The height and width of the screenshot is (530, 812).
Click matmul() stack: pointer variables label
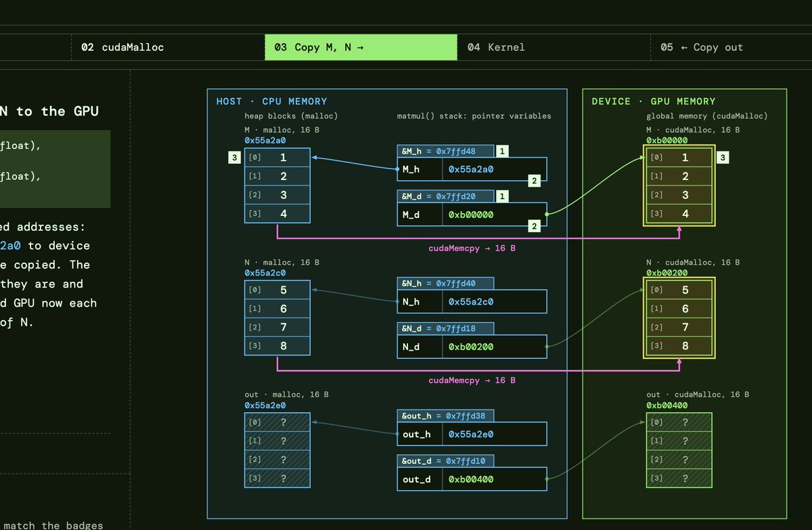coord(474,116)
